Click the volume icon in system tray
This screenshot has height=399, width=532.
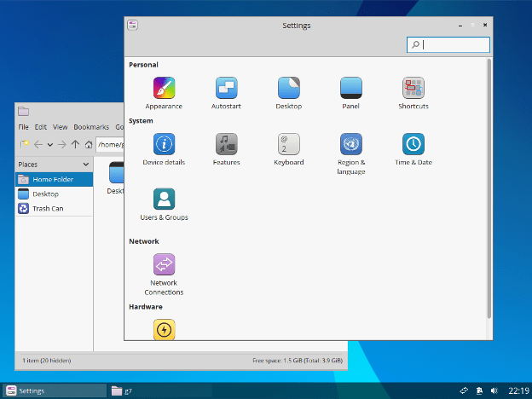pos(495,390)
